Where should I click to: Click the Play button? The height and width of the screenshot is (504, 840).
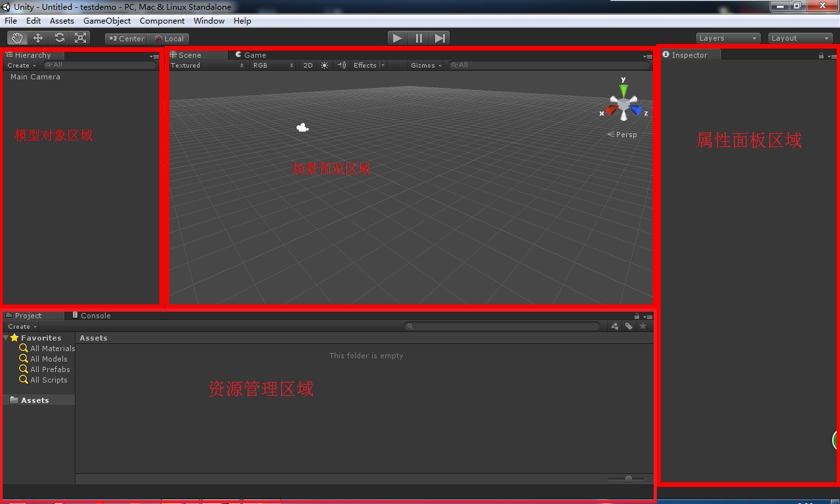click(x=397, y=38)
